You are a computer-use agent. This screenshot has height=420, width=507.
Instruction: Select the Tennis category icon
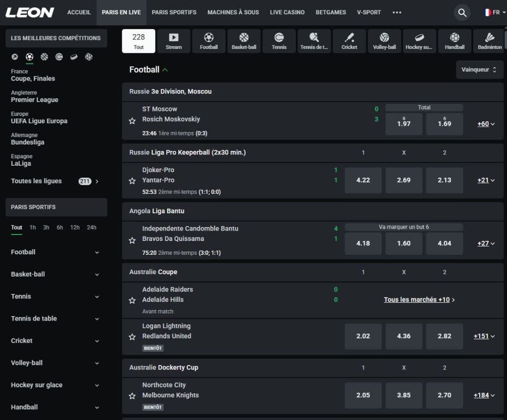point(279,41)
